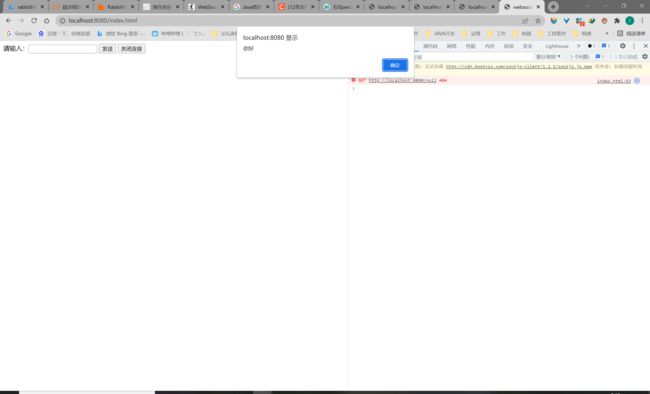
Task: Open console settings with the lower gear icon
Action: [645, 57]
